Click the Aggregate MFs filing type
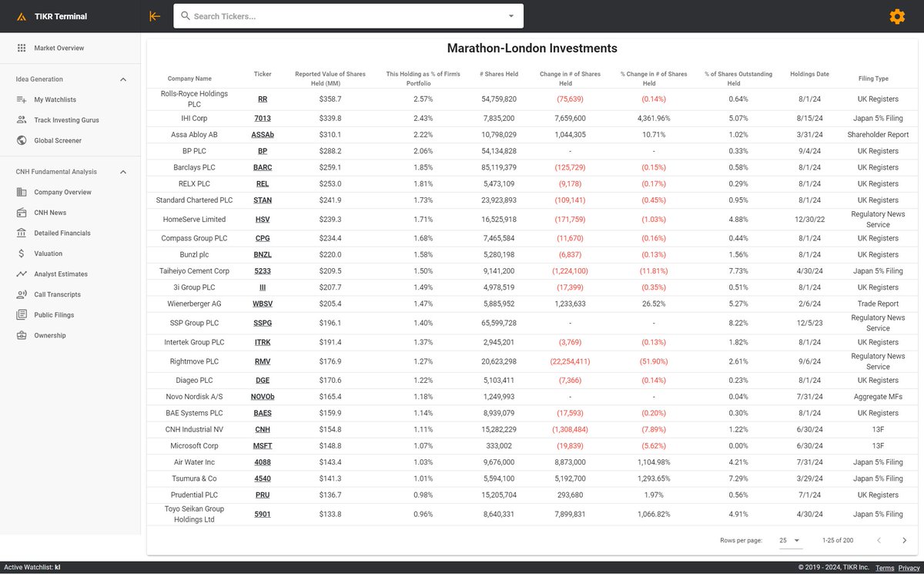Screen dimensions: 924x574 [x=878, y=397]
